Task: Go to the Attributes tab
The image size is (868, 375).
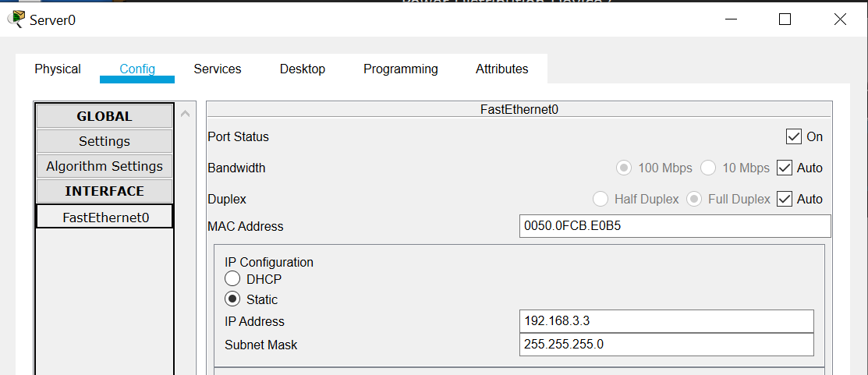Action: 501,69
